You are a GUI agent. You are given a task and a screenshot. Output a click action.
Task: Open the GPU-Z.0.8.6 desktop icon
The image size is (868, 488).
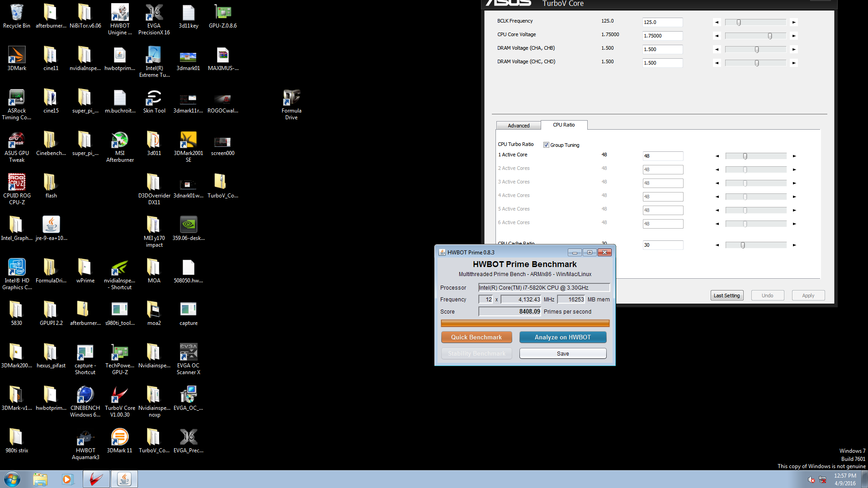point(223,16)
